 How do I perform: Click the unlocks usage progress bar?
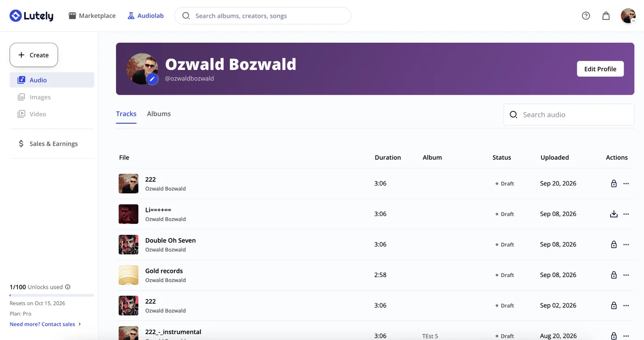[52, 295]
